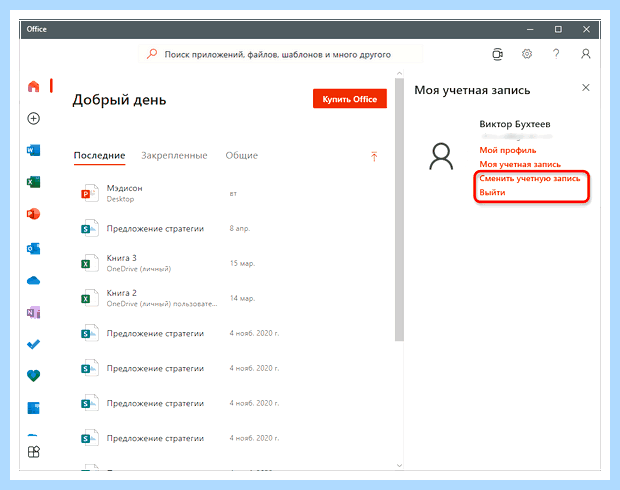The height and width of the screenshot is (490, 620).
Task: Open the Мэдисон PowerPoint file icon
Action: (x=90, y=193)
